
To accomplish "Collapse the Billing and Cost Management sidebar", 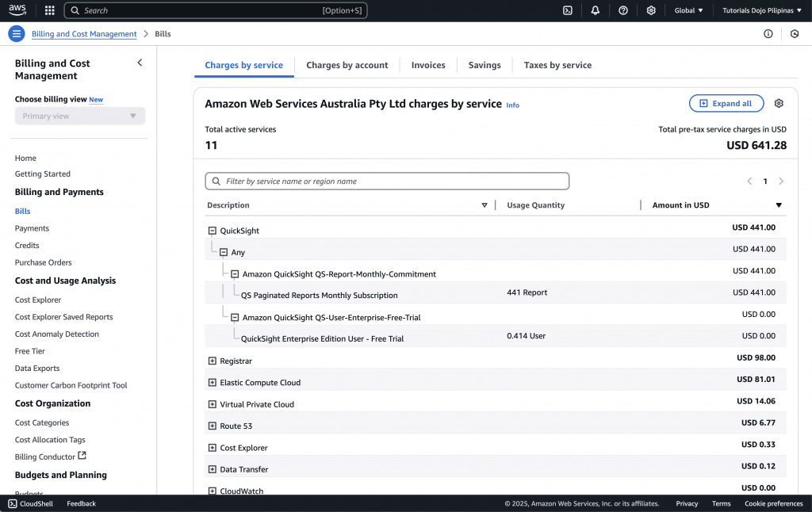I will click(x=140, y=63).
